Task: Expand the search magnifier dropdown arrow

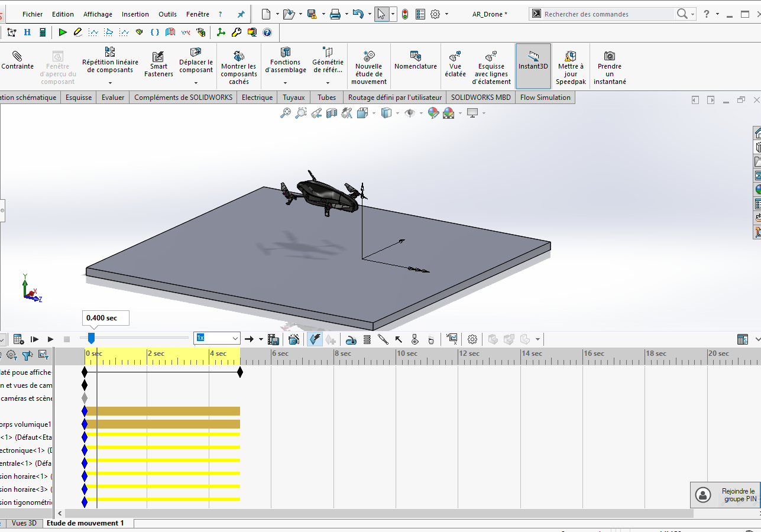Action: (x=692, y=14)
